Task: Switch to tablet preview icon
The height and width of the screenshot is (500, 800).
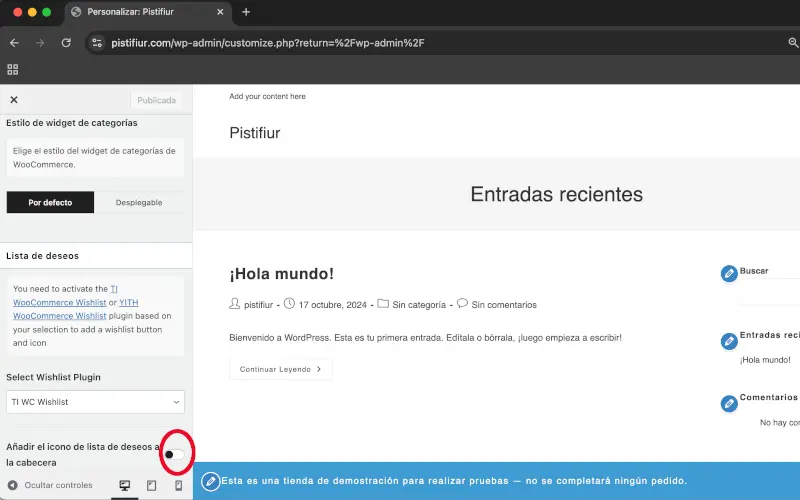Action: click(x=152, y=485)
